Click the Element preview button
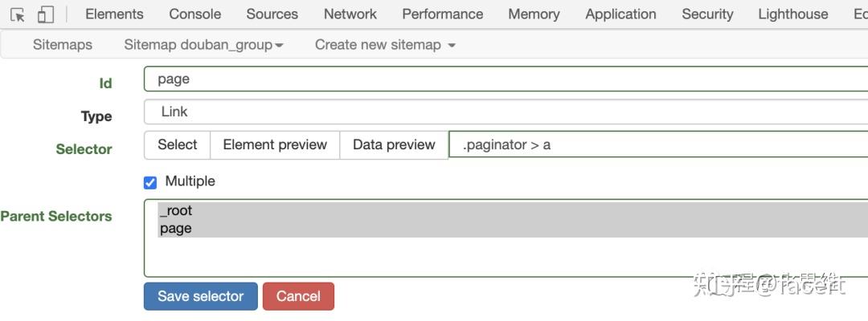Viewport: 868px width, 321px height. 275,144
